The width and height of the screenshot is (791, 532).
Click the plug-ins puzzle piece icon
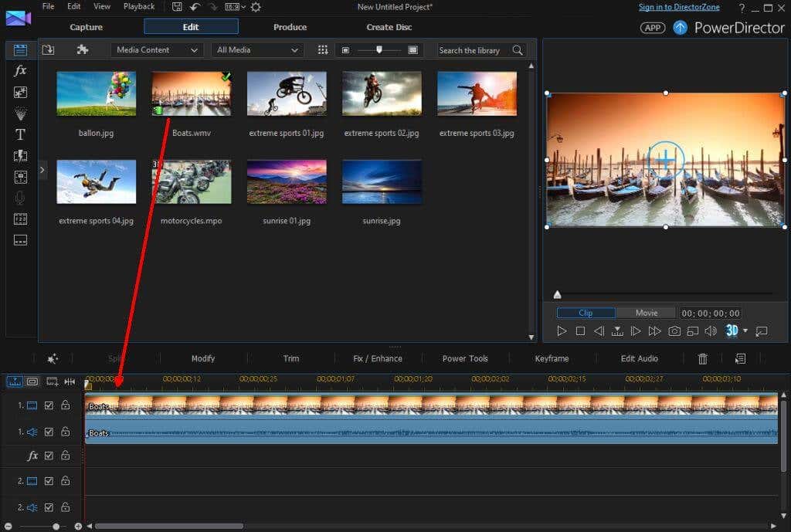(83, 50)
